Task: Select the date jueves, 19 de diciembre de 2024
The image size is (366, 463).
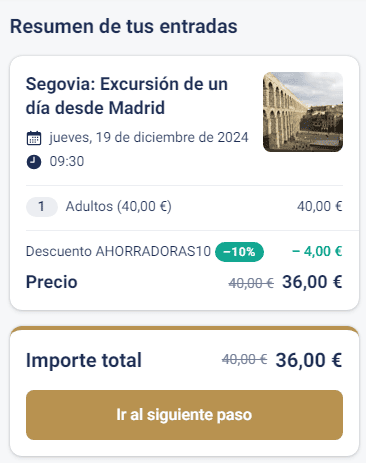Action: tap(149, 137)
